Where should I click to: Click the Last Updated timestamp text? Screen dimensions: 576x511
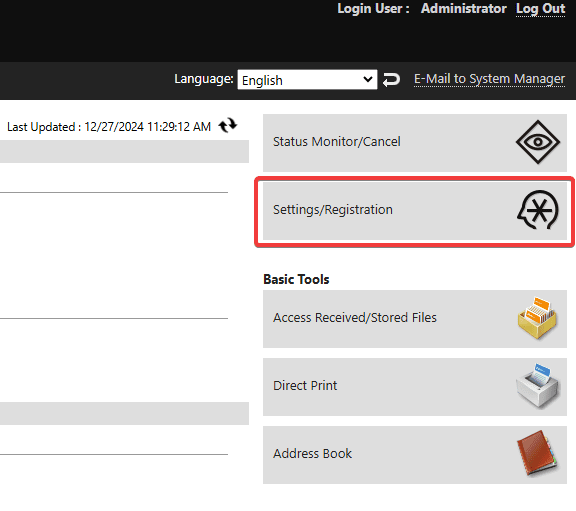pyautogui.click(x=109, y=127)
